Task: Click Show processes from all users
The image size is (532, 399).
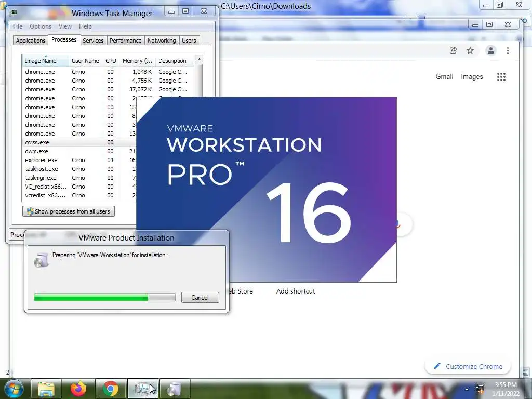Action: point(69,211)
